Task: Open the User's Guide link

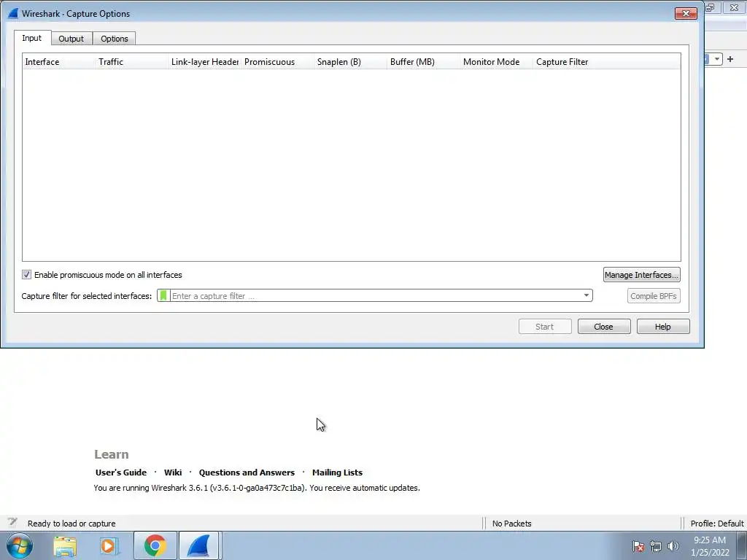Action: (x=121, y=472)
